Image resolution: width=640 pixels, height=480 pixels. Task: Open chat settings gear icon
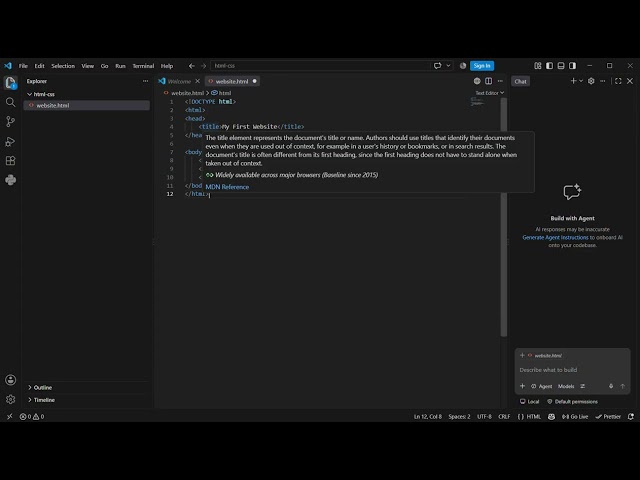tap(591, 81)
